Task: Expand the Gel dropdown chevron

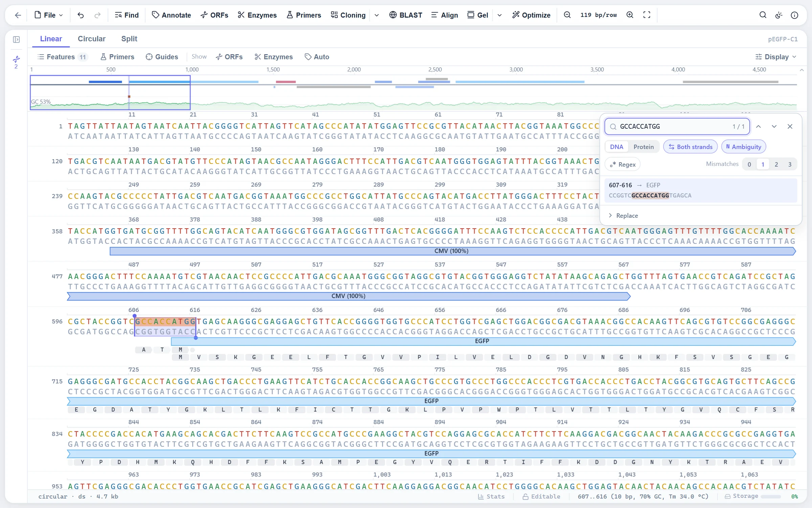Action: (x=499, y=15)
